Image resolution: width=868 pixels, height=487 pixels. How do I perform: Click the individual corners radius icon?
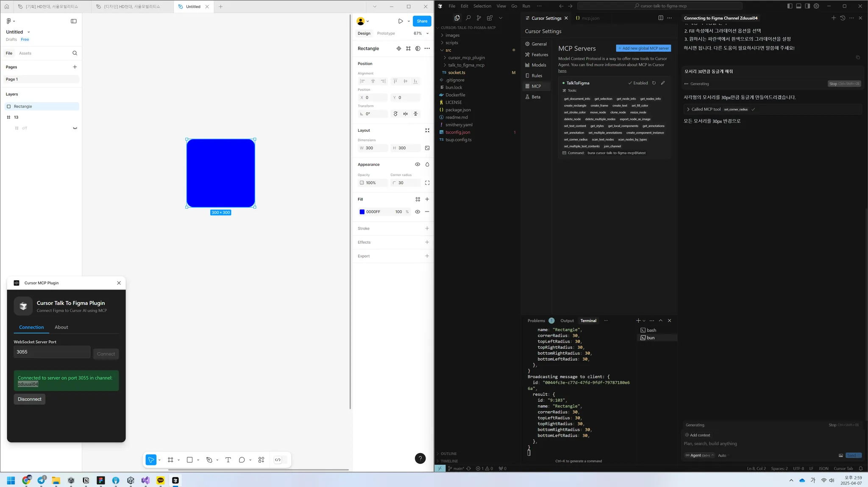point(427,183)
